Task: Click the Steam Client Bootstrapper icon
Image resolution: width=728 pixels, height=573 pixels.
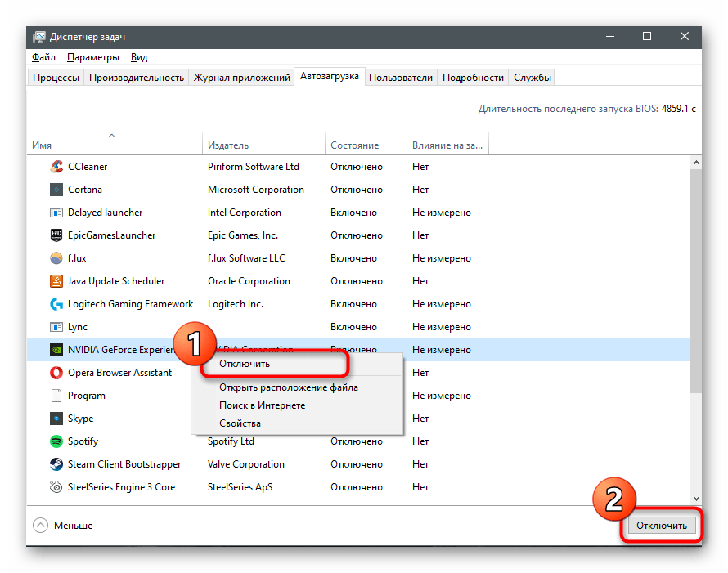Action: pos(56,464)
